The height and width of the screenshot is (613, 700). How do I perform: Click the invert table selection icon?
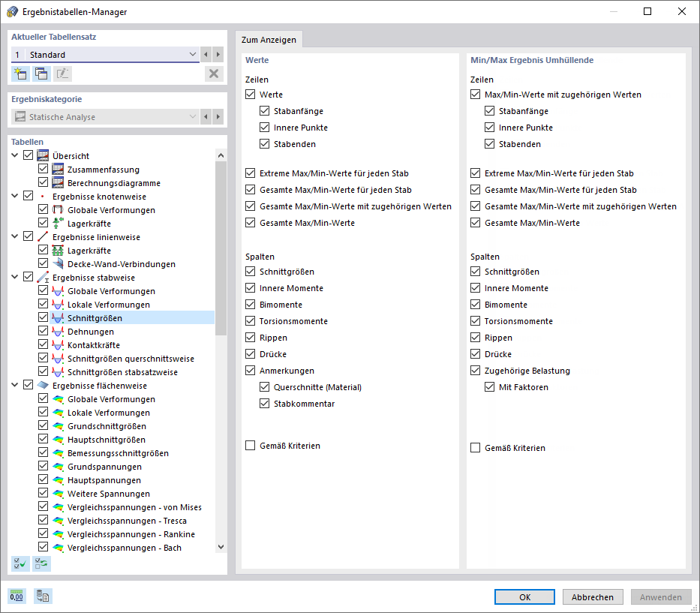tap(41, 563)
